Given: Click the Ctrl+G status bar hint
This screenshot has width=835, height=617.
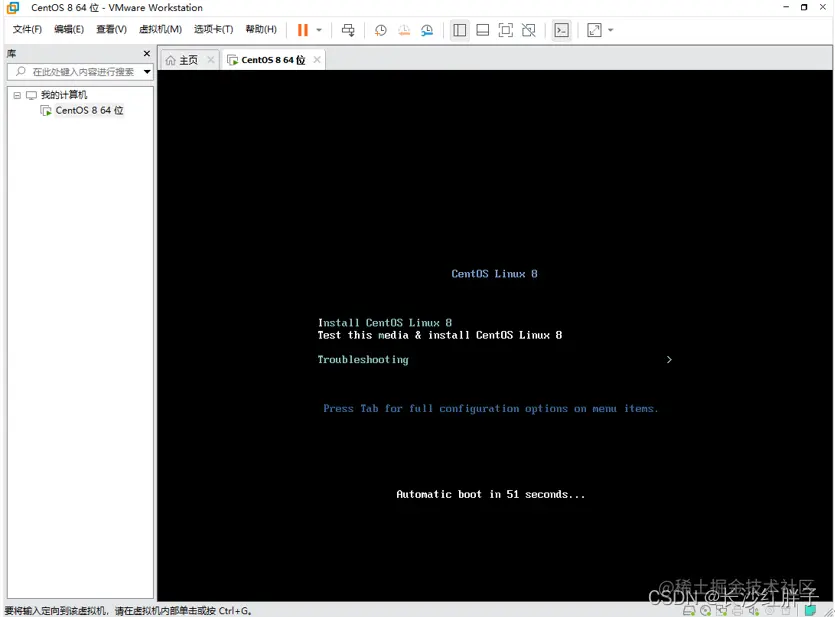Looking at the screenshot, I should pos(128,611).
